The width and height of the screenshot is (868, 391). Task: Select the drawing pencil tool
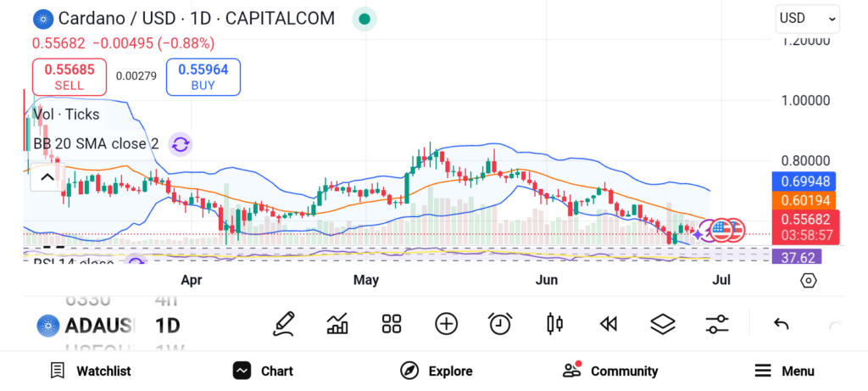coord(283,324)
